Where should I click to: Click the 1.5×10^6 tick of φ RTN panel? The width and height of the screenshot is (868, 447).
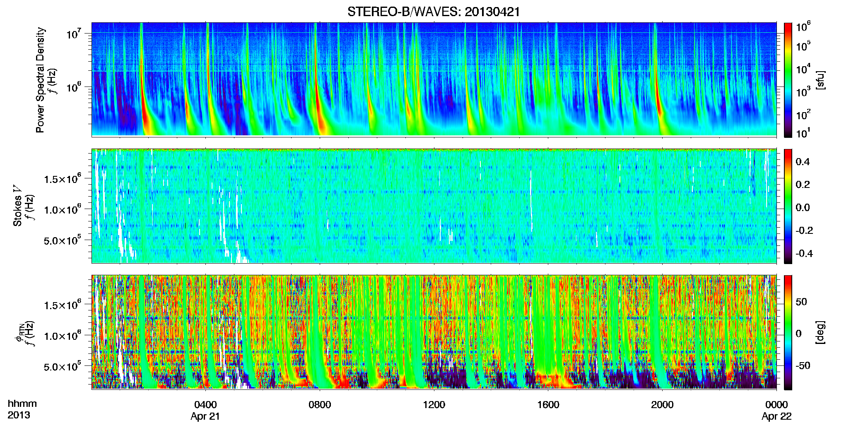point(63,305)
